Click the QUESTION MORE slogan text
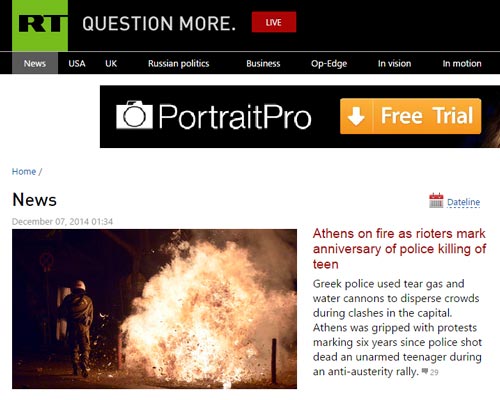Viewport: 500px width, 400px height. 159,23
